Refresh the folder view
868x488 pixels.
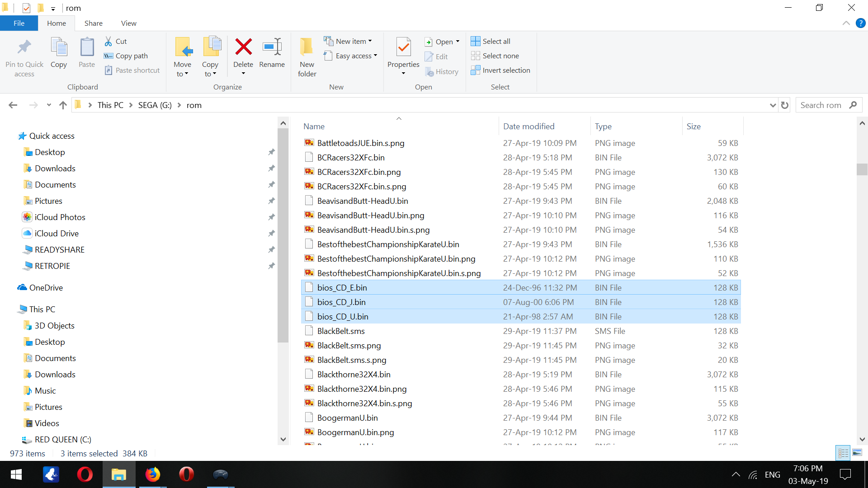point(785,105)
